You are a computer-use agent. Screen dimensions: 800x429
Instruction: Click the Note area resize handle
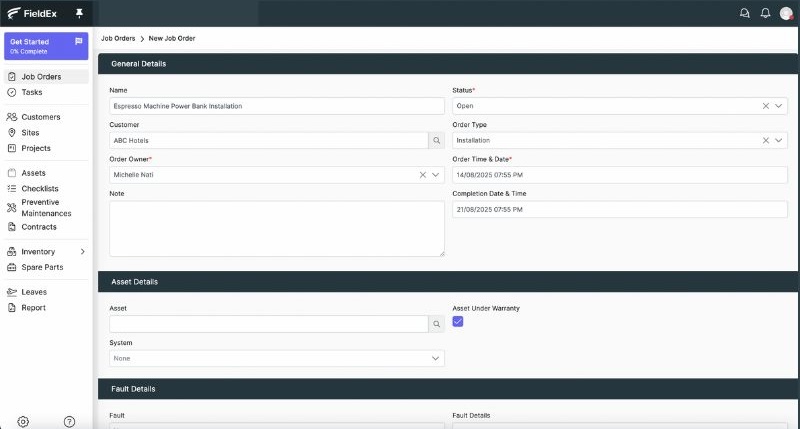pyautogui.click(x=441, y=253)
